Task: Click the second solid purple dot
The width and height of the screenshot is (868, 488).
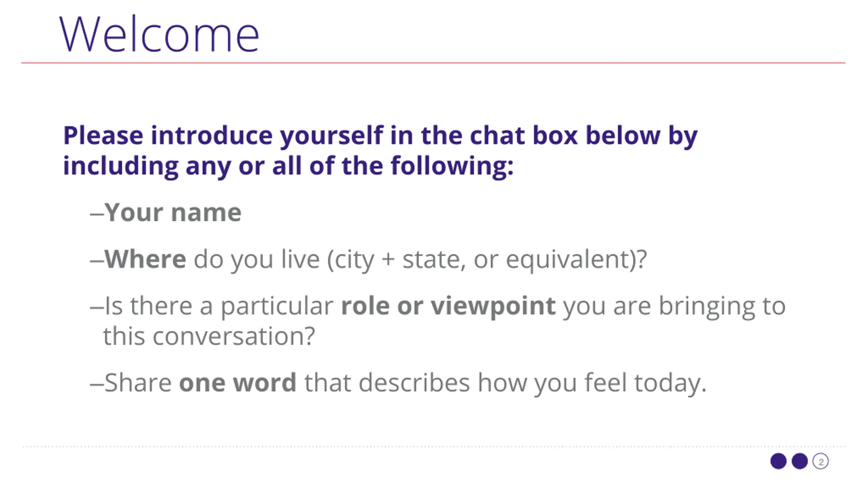Action: tap(800, 461)
